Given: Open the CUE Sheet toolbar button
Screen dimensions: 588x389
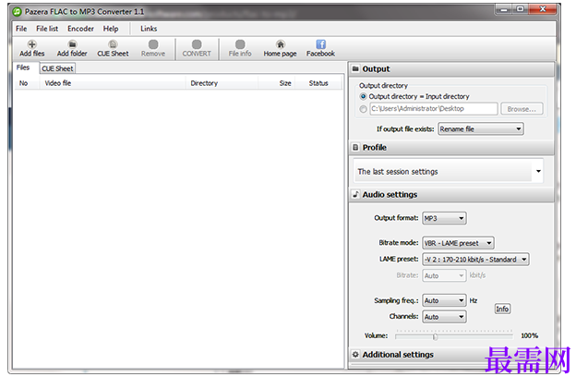Looking at the screenshot, I should pos(113,48).
